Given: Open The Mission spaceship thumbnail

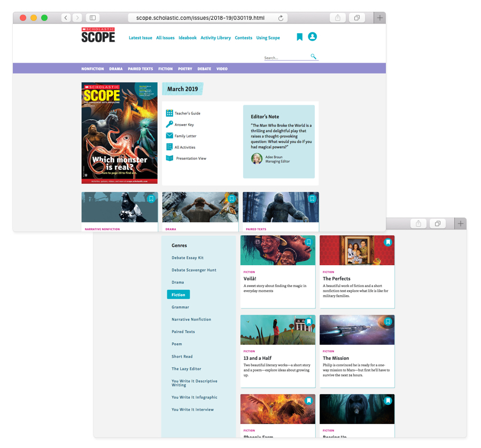Looking at the screenshot, I should [x=357, y=330].
